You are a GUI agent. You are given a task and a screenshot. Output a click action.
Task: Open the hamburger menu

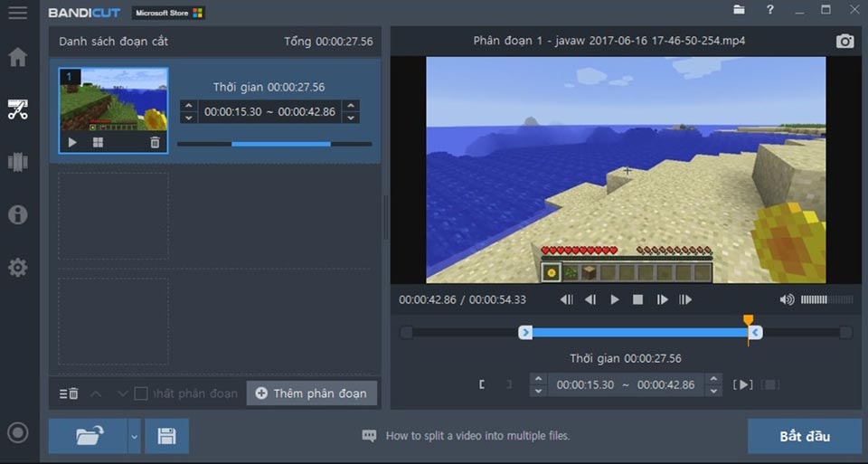point(17,12)
